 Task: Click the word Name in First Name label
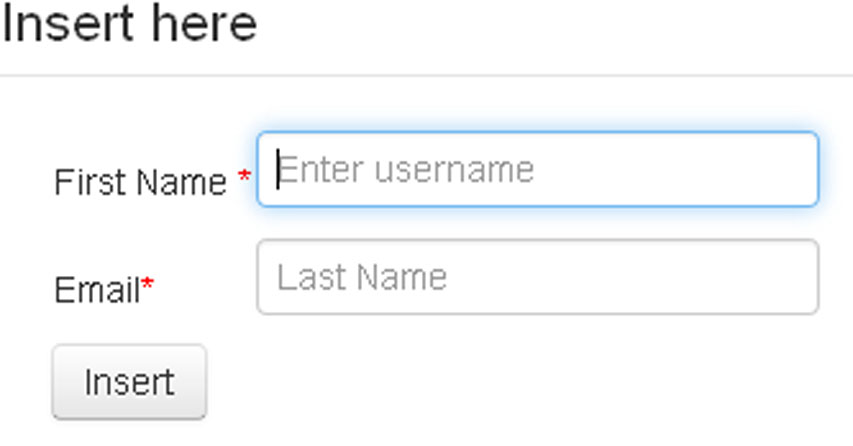[182, 182]
